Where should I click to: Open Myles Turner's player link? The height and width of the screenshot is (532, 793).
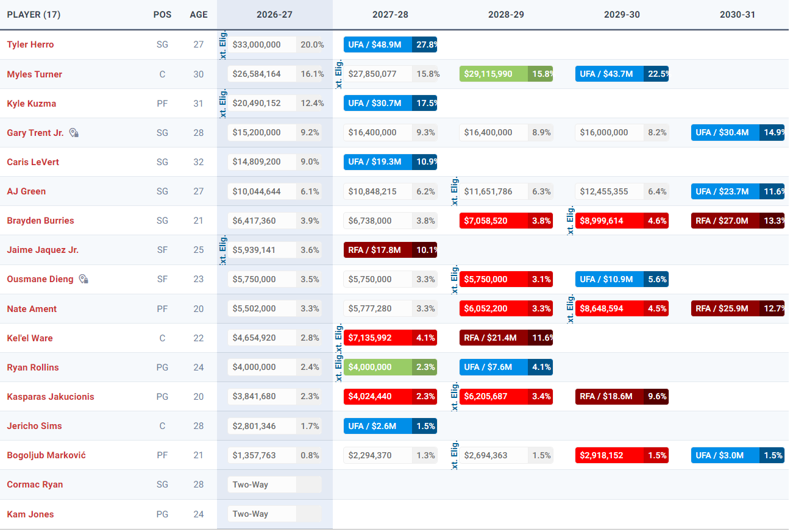click(x=35, y=74)
